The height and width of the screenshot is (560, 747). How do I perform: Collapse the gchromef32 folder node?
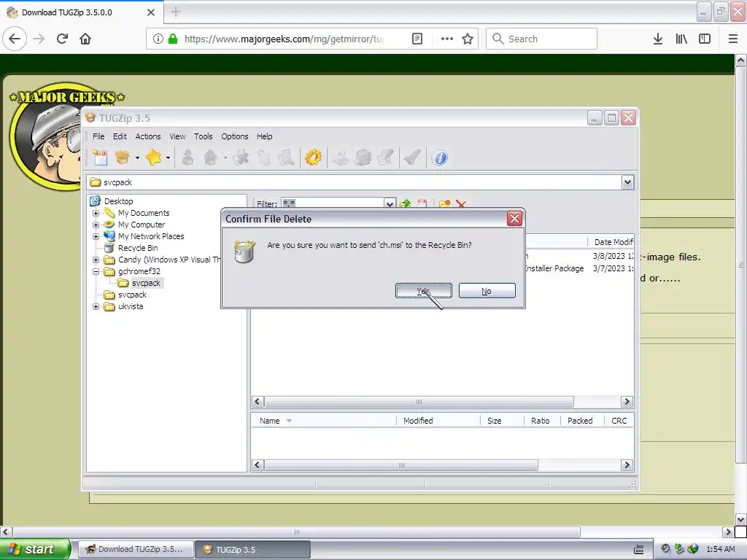pyautogui.click(x=96, y=271)
